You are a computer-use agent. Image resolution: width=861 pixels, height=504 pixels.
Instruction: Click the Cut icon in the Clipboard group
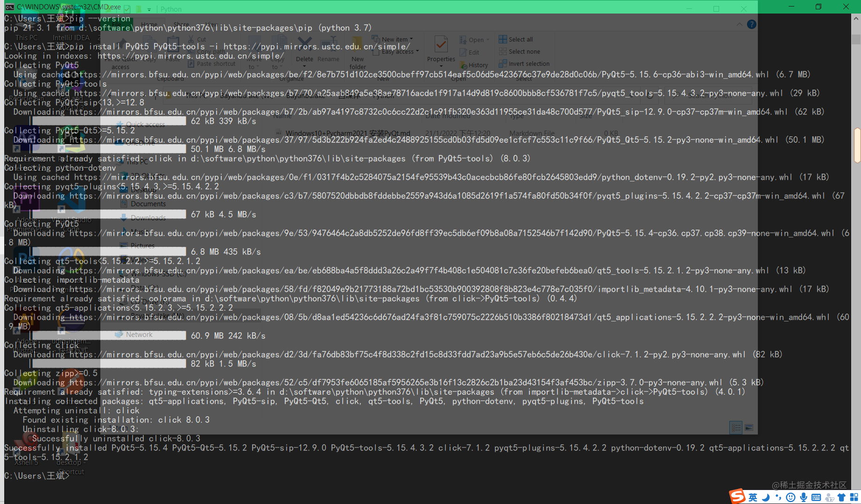tap(191, 39)
